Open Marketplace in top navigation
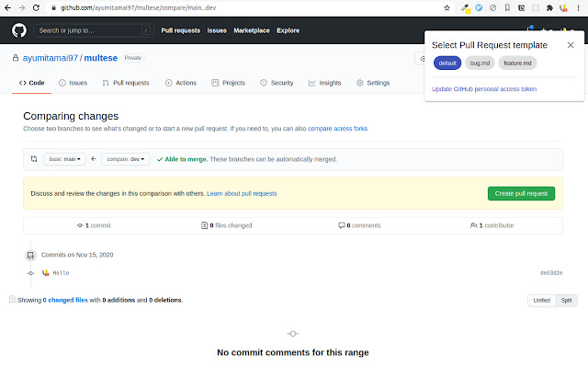588x368 pixels. click(x=252, y=30)
